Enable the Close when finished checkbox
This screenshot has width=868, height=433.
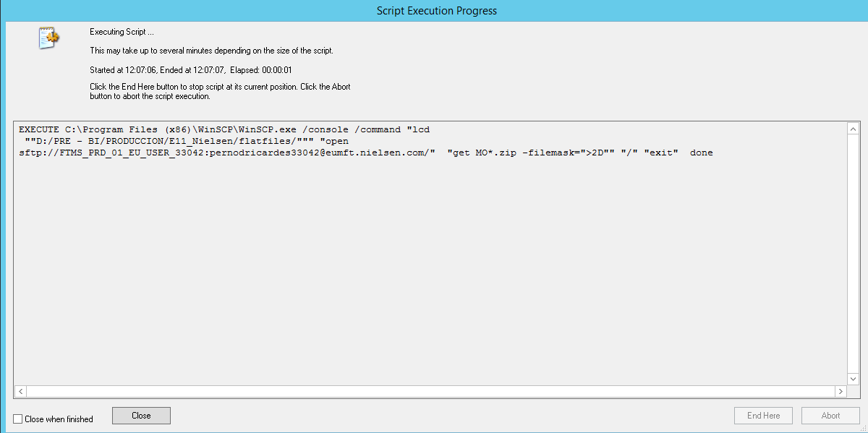18,419
